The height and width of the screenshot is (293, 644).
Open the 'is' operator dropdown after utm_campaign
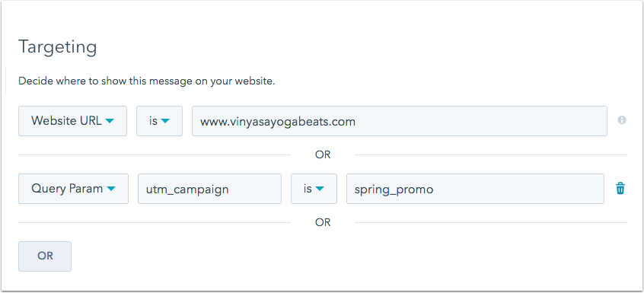(314, 189)
